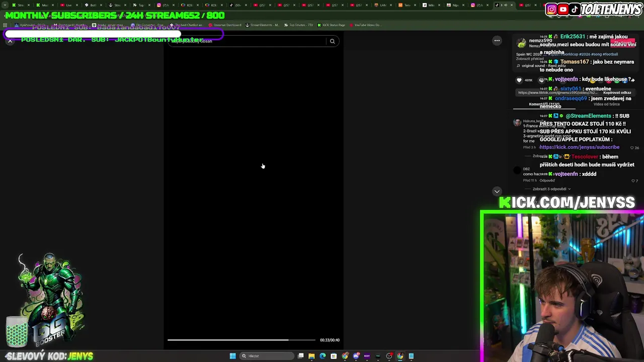
Task: Open the Notepad icon on the taskbar
Action: point(411,356)
